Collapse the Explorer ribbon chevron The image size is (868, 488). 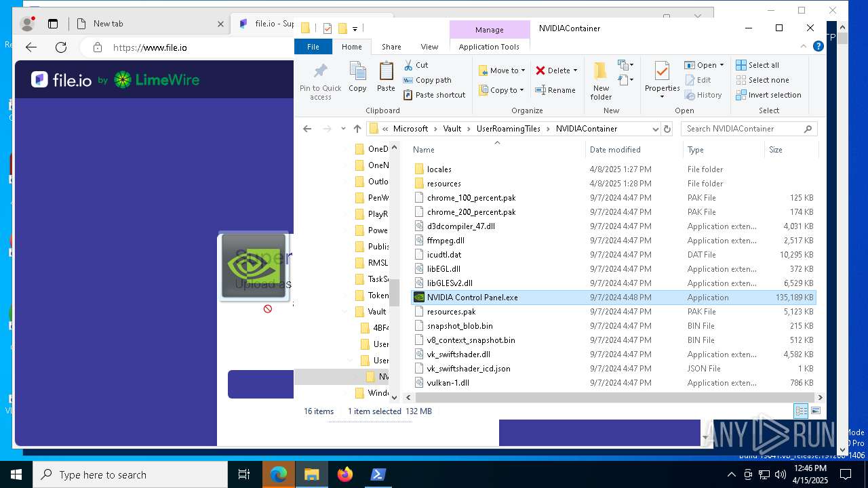[804, 47]
